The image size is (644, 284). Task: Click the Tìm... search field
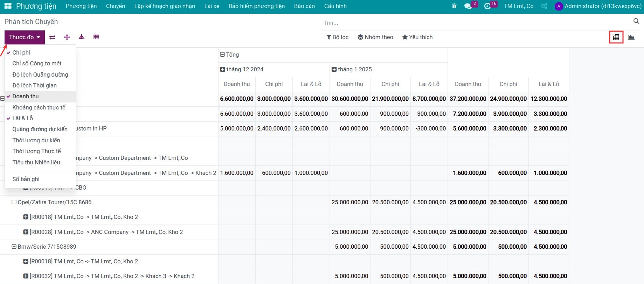[x=476, y=23]
